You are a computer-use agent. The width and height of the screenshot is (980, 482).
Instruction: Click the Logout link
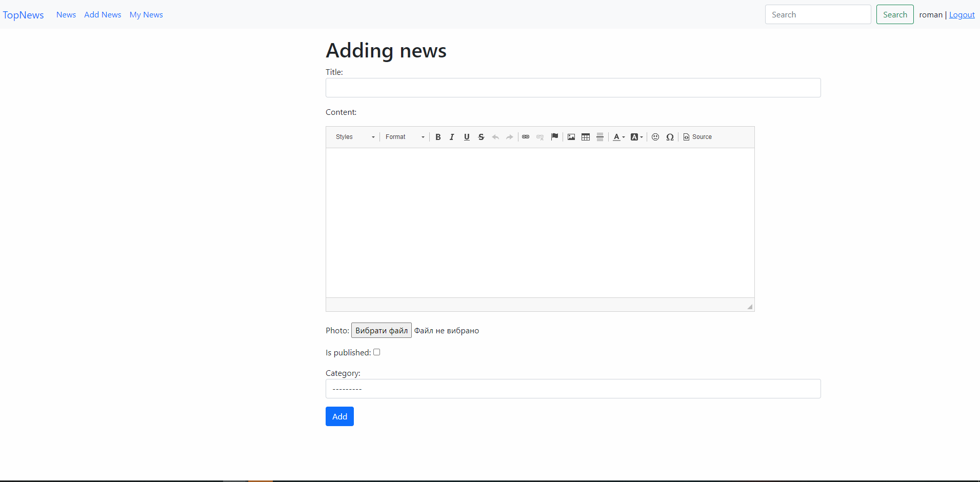(962, 14)
